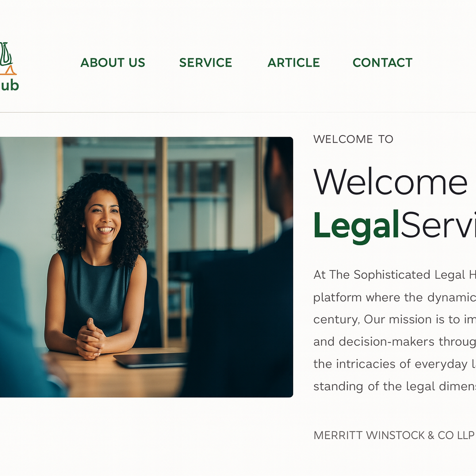Click the line starting "and decision-makers"
Viewport: 476px width, 476px height.
(x=395, y=342)
